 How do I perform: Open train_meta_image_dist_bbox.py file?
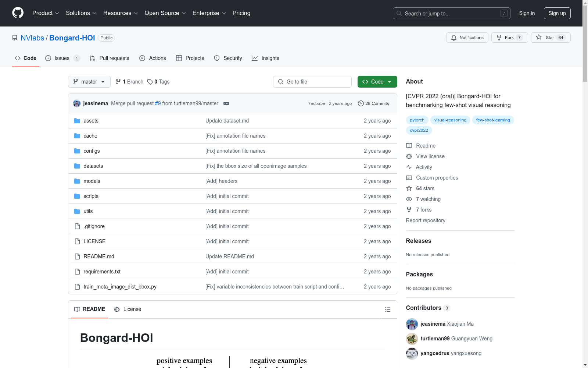[x=120, y=287]
